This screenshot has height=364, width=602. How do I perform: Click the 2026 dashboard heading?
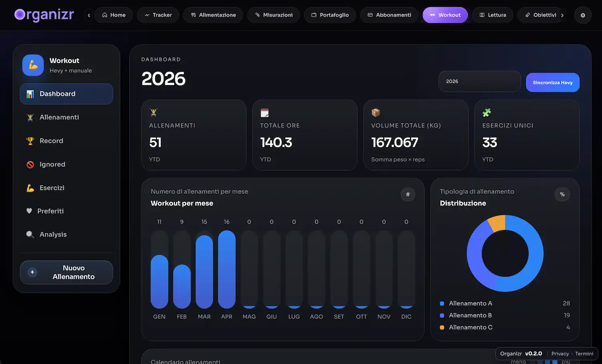pos(164,79)
